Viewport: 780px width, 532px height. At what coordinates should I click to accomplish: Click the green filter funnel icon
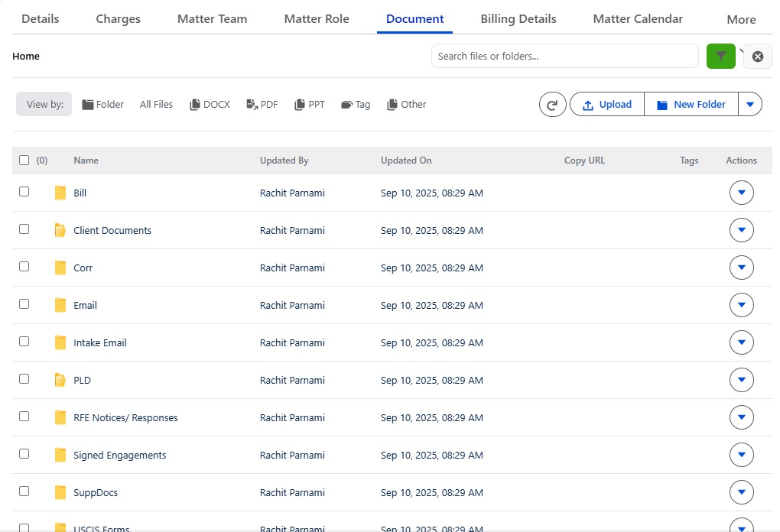point(720,57)
